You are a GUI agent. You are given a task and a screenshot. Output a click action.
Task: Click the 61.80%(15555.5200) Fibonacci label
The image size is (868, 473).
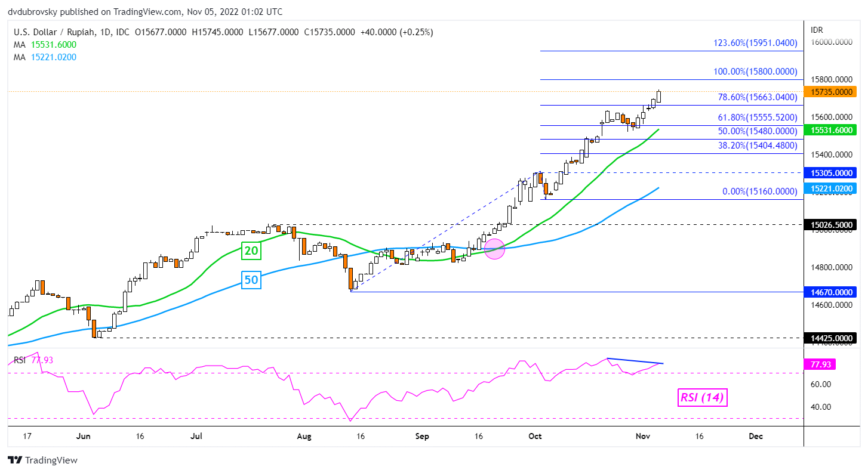[x=758, y=118]
